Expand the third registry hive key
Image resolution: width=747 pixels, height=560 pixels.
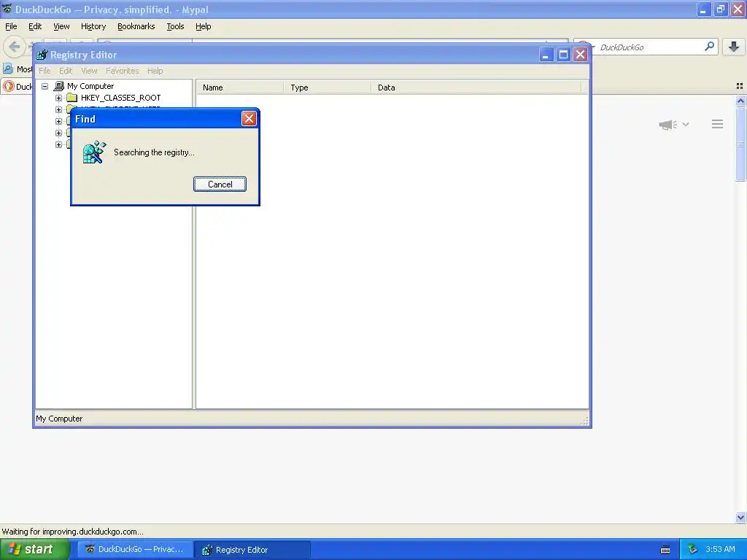coord(58,122)
